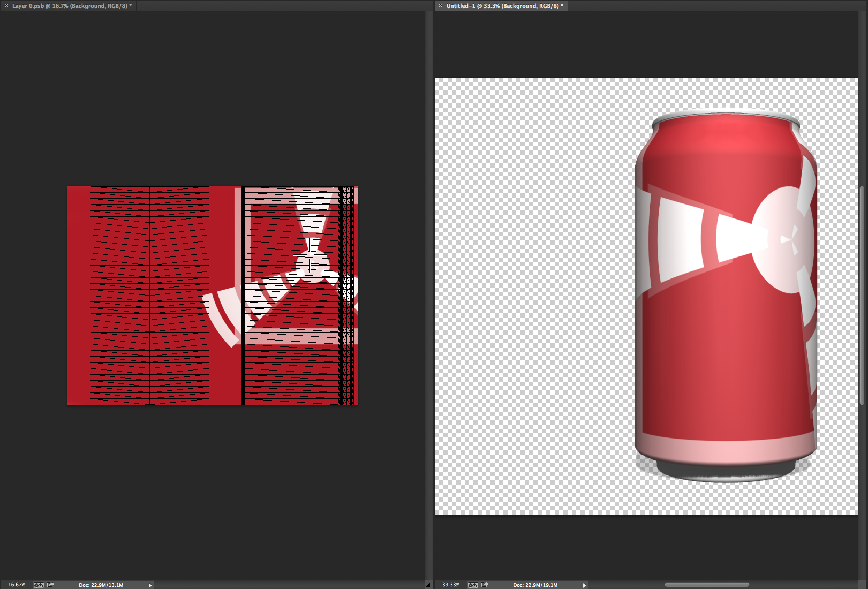Screen dimensions: 868x589
Task: Click the share icon in Untitled-1 status bar
Action: pos(485,585)
